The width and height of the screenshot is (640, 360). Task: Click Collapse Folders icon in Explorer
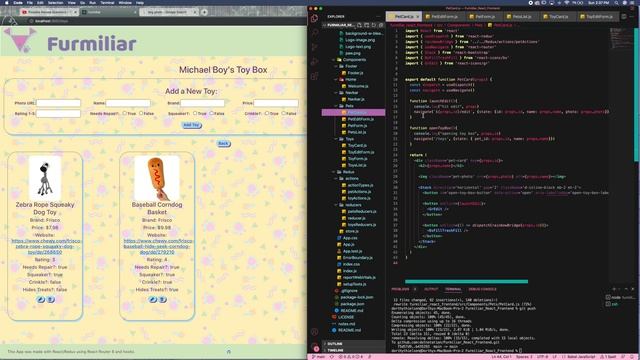coord(380,25)
